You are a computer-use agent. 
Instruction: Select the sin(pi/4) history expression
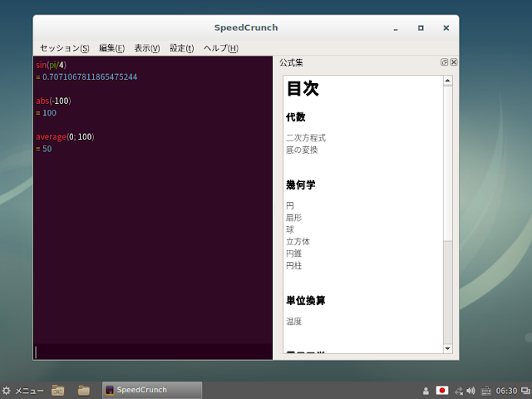(x=52, y=65)
